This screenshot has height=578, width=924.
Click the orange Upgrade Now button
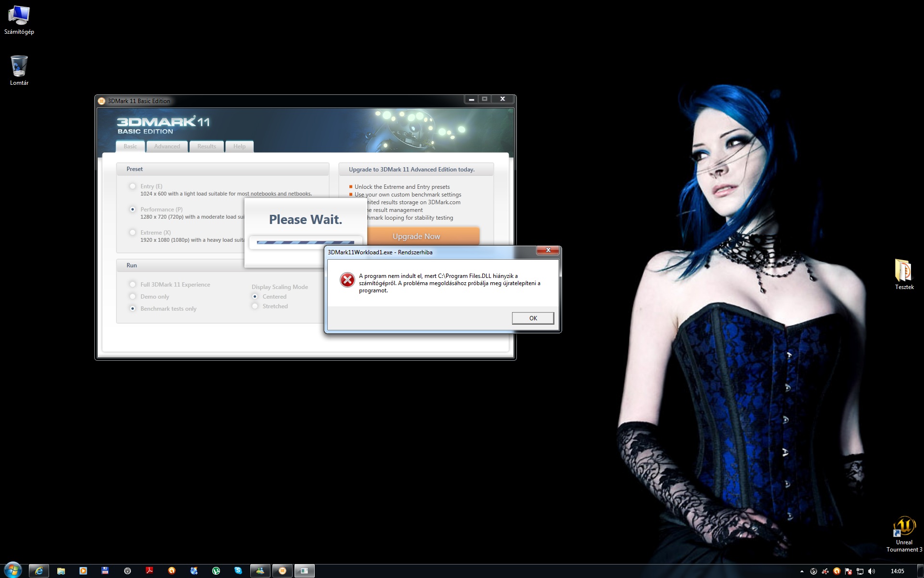416,236
